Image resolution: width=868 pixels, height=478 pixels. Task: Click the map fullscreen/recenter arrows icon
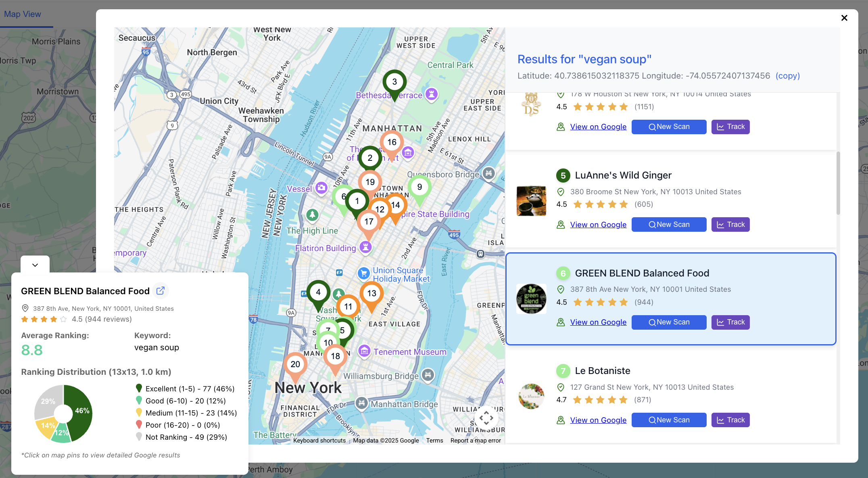point(486,418)
